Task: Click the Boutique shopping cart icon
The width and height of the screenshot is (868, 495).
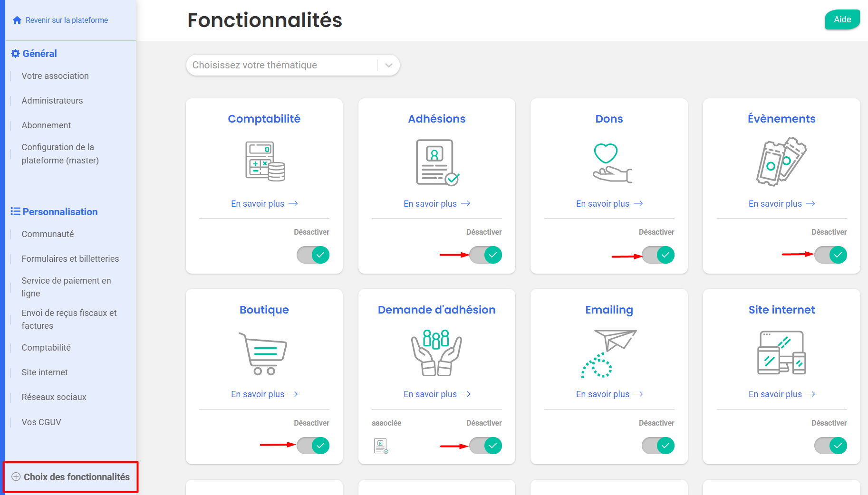Action: click(x=263, y=353)
